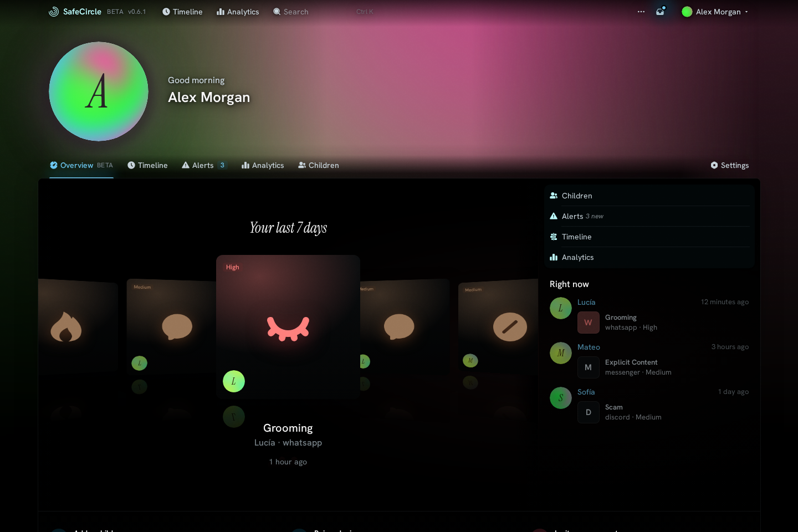Viewport: 798px width, 532px height.
Task: Open Mateo's name in Right now
Action: pos(589,347)
